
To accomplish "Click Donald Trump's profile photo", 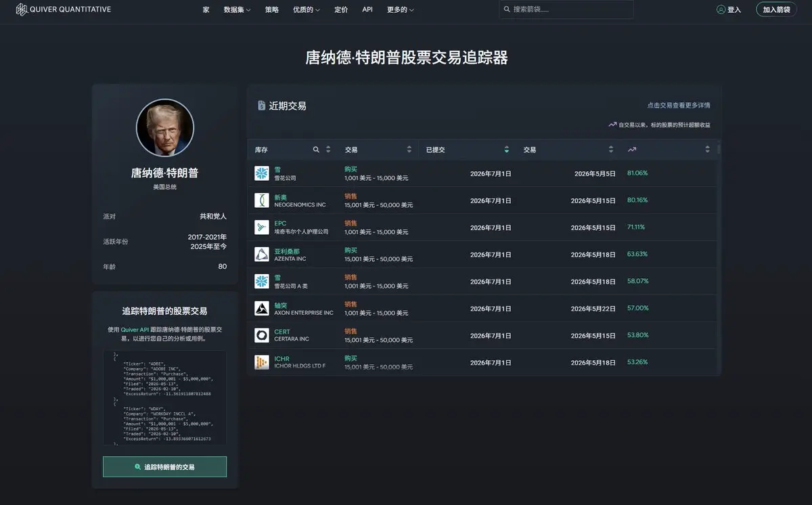I will click(x=165, y=128).
